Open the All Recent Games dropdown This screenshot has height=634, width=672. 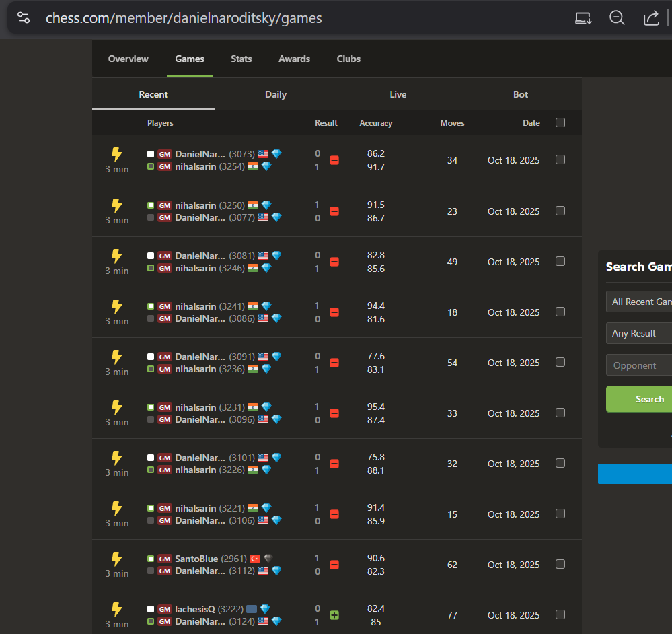639,302
